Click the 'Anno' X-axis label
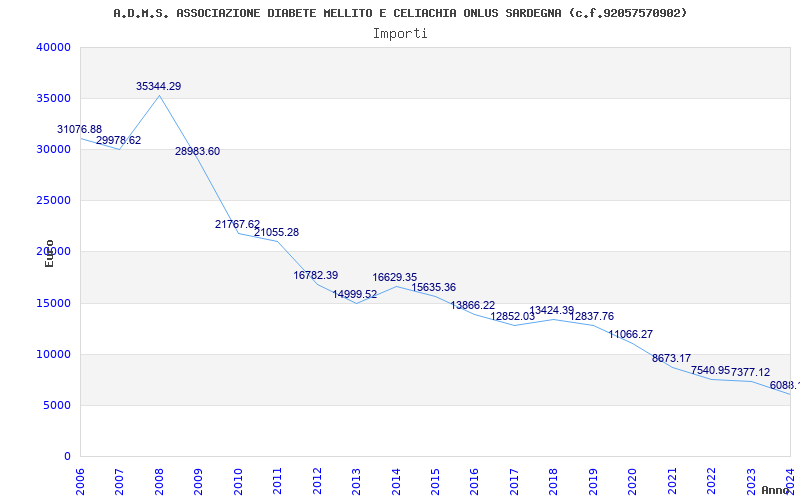 pyautogui.click(x=775, y=490)
